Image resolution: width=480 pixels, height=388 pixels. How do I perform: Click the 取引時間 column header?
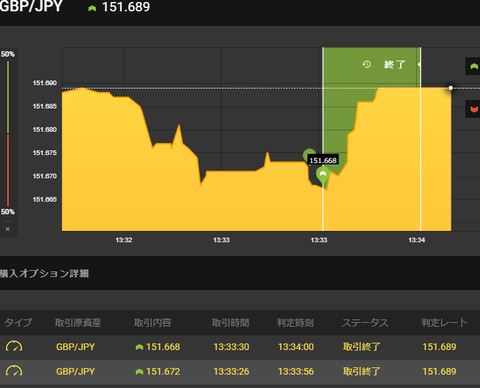coord(231,323)
